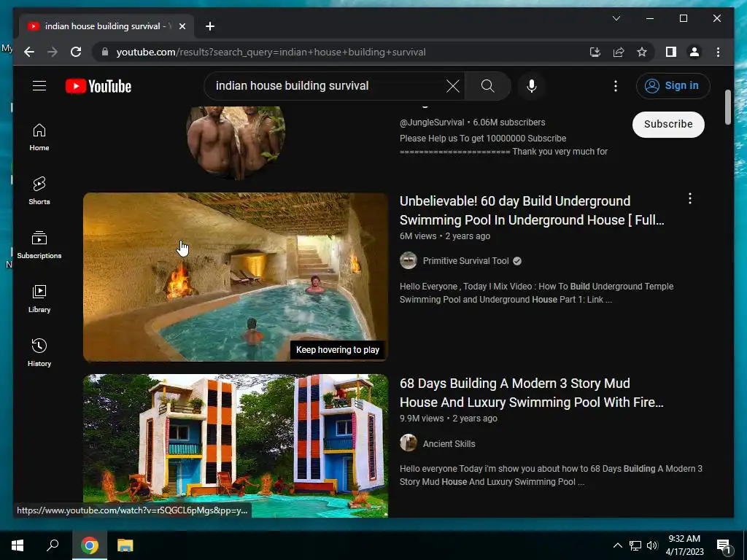Viewport: 747px width, 560px height.
Task: Click the install app icon in address bar
Action: (x=595, y=52)
